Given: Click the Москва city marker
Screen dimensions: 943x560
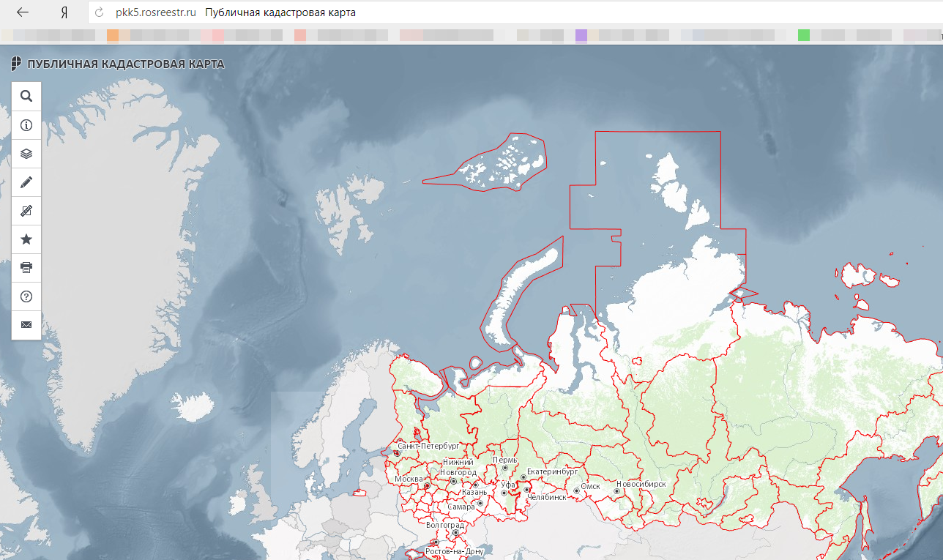Looking at the screenshot, I should point(427,485).
